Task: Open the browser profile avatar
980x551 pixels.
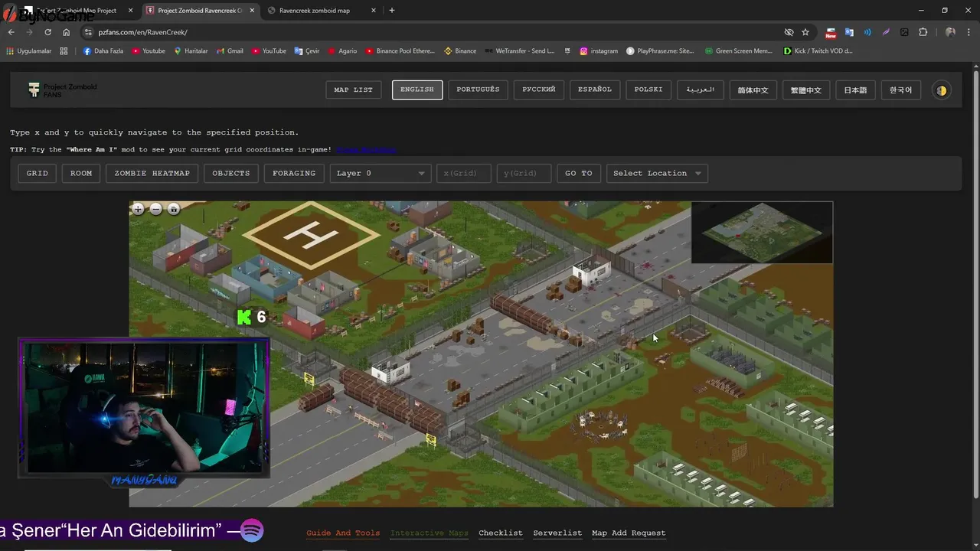Action: pyautogui.click(x=950, y=32)
